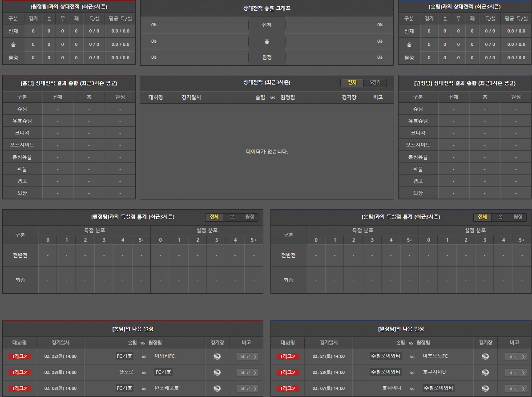
Task: Click J리그2 badge on 02. 22 match row
Action: pos(20,356)
